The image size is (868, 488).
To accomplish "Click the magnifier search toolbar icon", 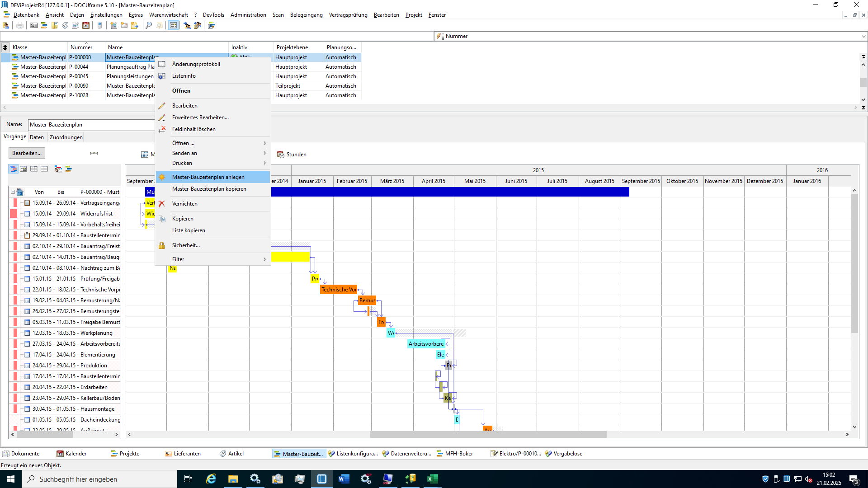I will click(149, 26).
